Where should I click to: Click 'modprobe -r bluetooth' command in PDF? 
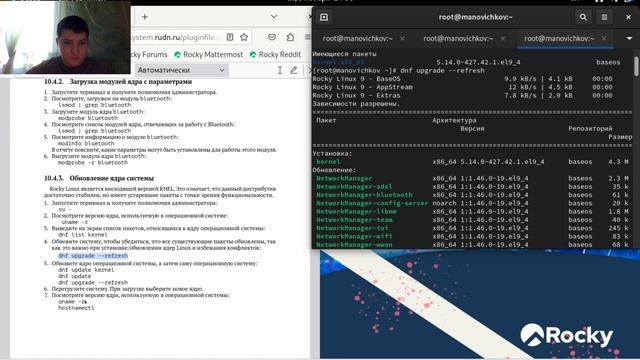(93, 162)
